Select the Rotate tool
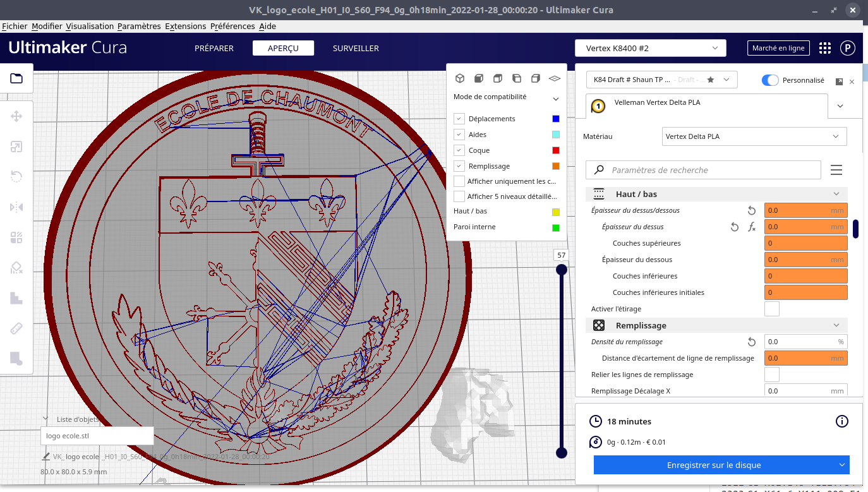Screen dimensions: 868x492 [16, 177]
